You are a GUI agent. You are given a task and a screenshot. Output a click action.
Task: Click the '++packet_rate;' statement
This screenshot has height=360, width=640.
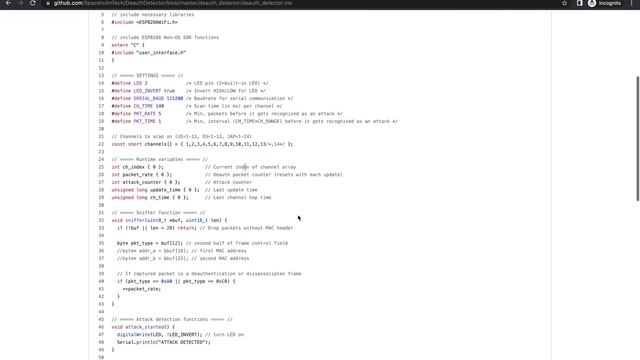click(x=142, y=289)
